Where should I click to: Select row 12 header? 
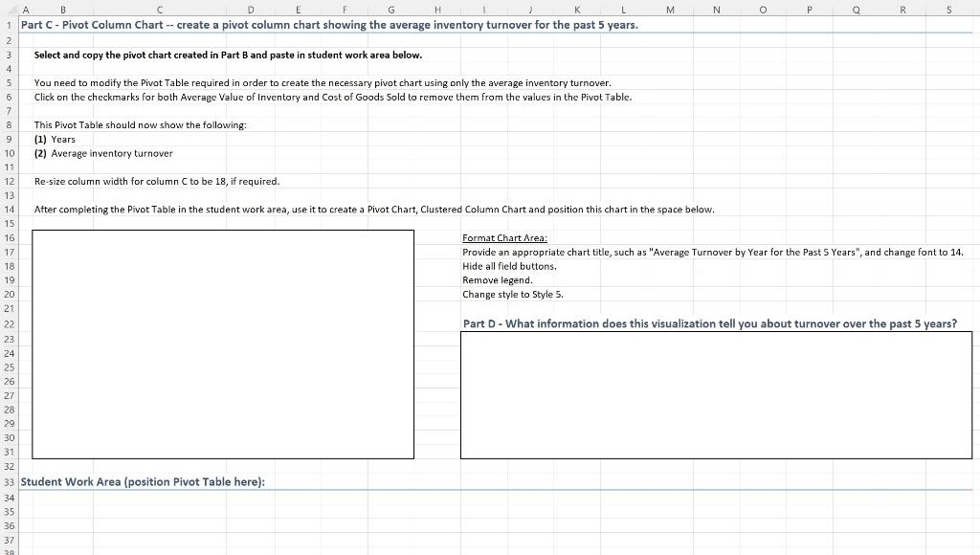pyautogui.click(x=10, y=181)
